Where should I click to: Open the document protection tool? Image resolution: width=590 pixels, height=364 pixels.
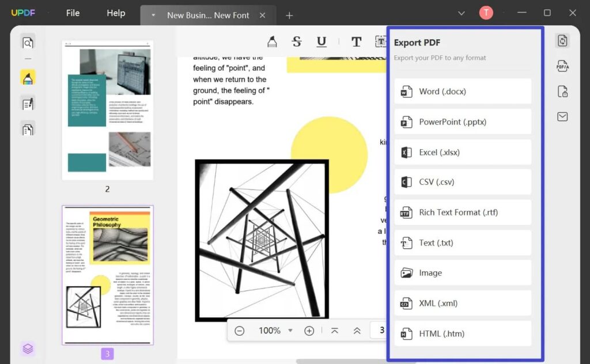[x=562, y=92]
